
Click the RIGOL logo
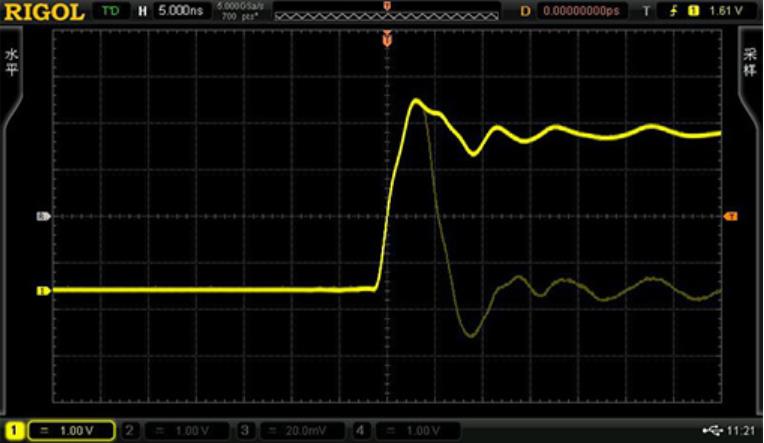pyautogui.click(x=44, y=11)
